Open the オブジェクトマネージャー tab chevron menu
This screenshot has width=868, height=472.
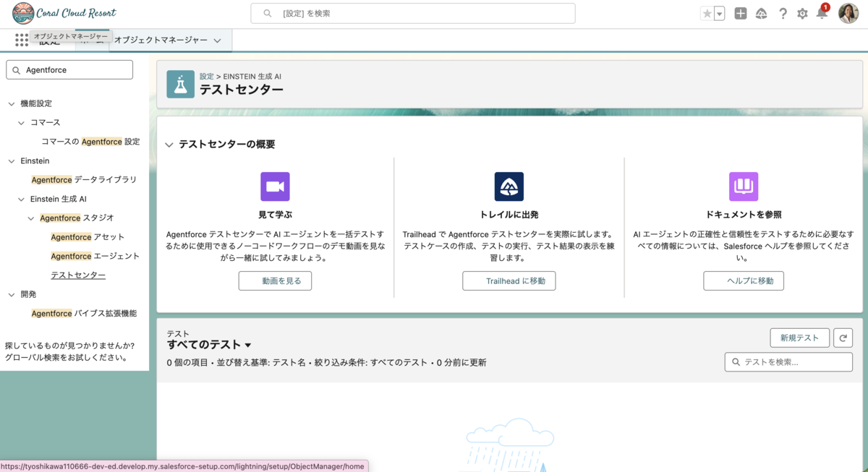pyautogui.click(x=217, y=41)
